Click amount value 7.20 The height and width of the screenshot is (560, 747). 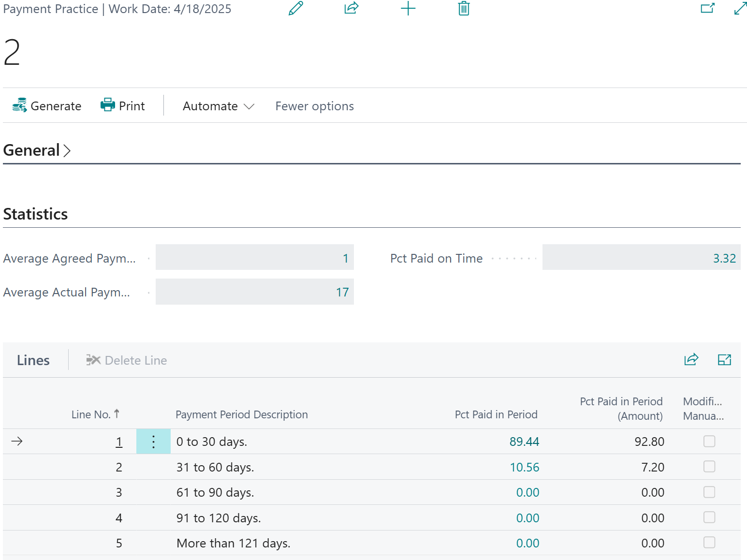tap(653, 467)
